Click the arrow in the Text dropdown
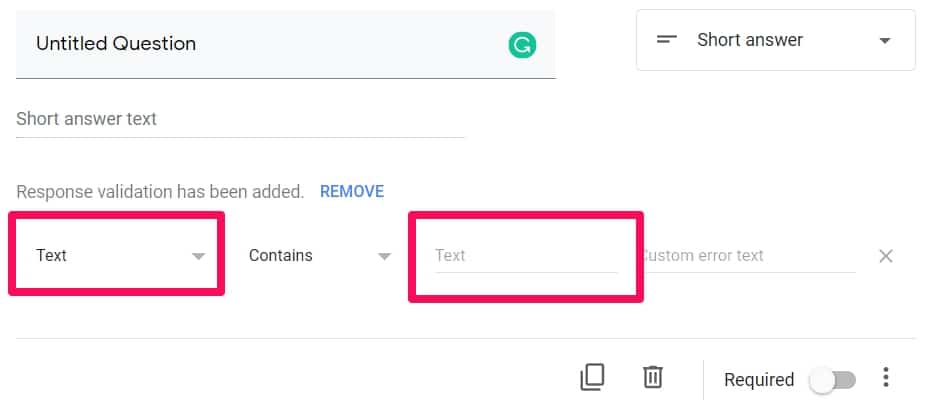This screenshot has width=934, height=412. click(x=198, y=257)
